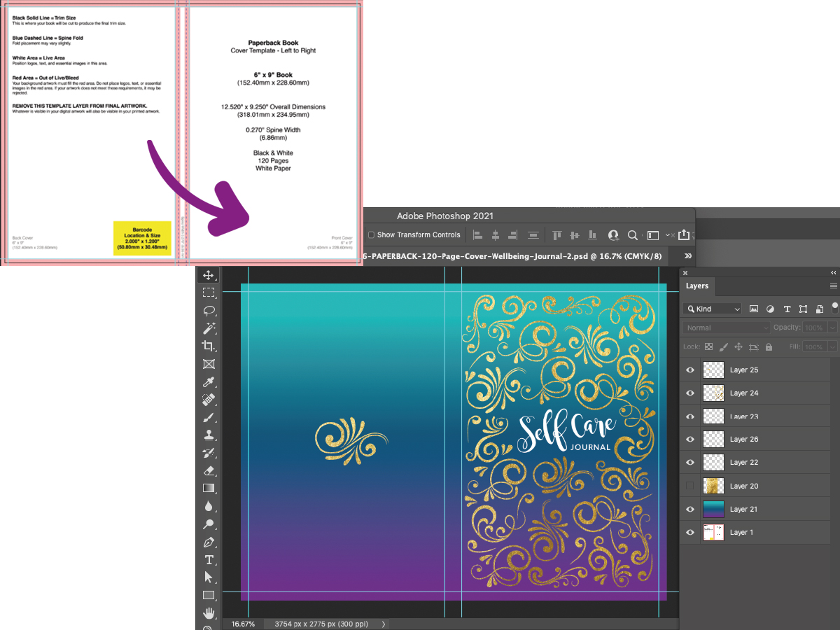Open the Normal blend mode dropdown
This screenshot has width=840, height=630.
point(726,328)
